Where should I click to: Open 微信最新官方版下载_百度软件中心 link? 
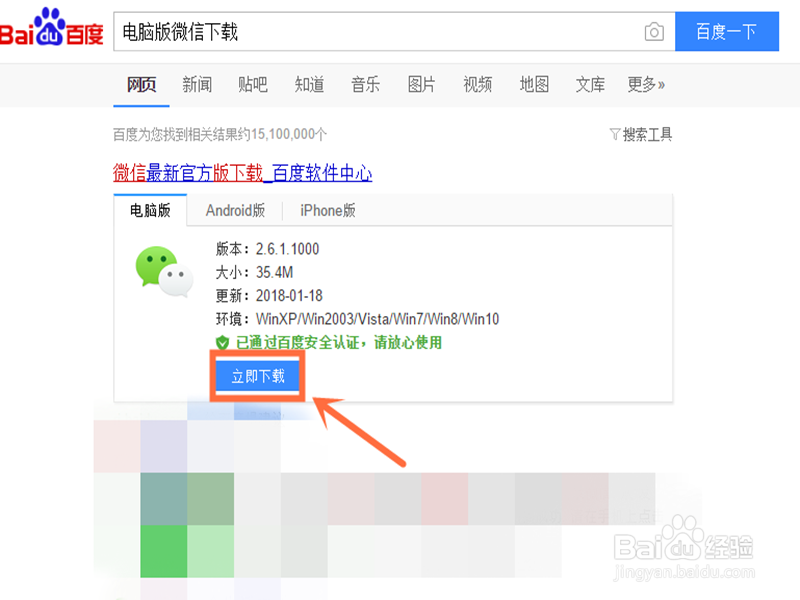point(241,173)
